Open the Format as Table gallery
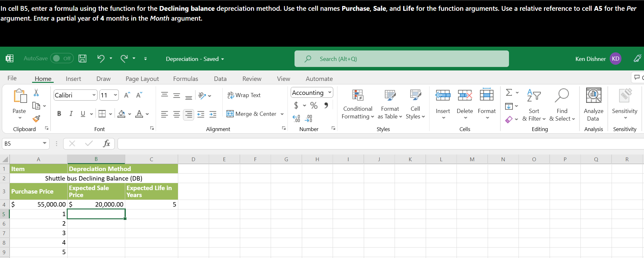This screenshot has height=258, width=644. (x=390, y=105)
